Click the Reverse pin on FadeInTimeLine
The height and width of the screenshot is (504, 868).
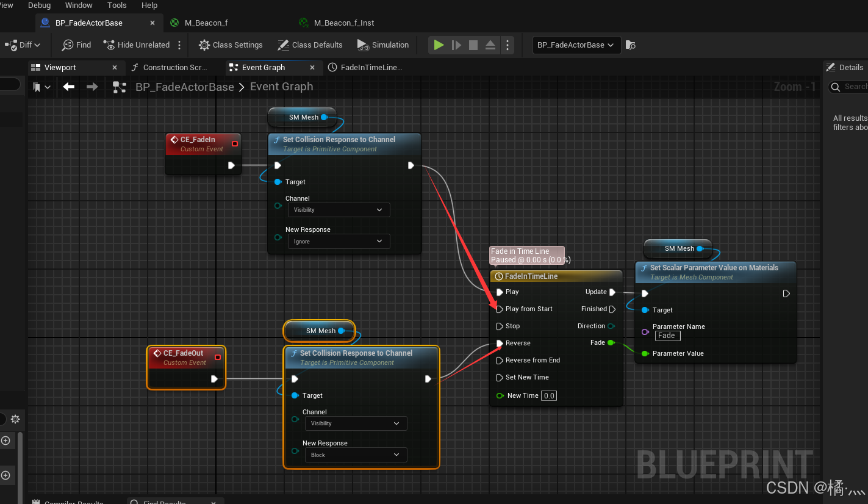click(x=500, y=344)
